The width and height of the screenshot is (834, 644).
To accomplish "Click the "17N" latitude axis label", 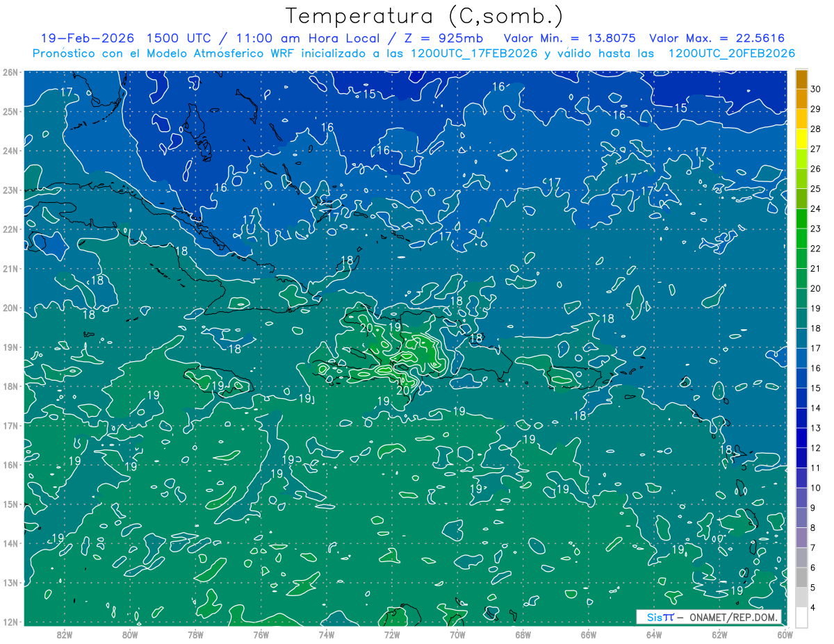I will (x=10, y=425).
